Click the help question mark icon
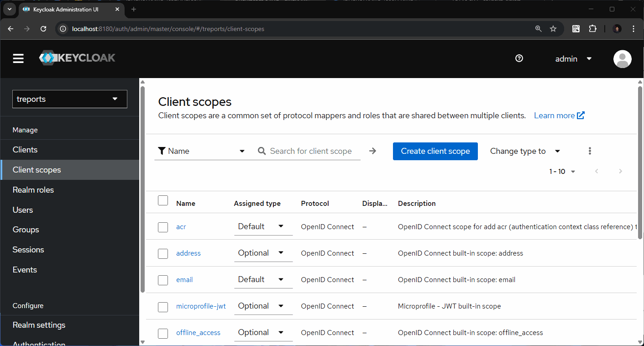Image resolution: width=644 pixels, height=346 pixels. point(519,58)
